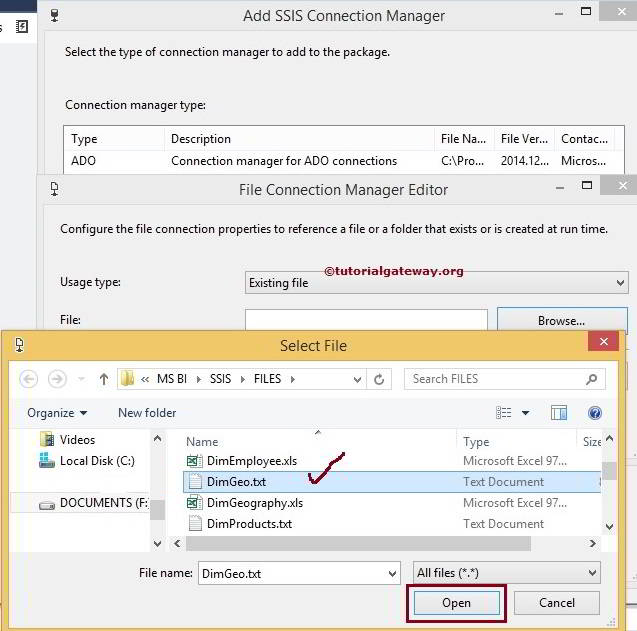Viewport: 637px width, 631px height.
Task: Click the Cancel button
Action: coord(557,603)
